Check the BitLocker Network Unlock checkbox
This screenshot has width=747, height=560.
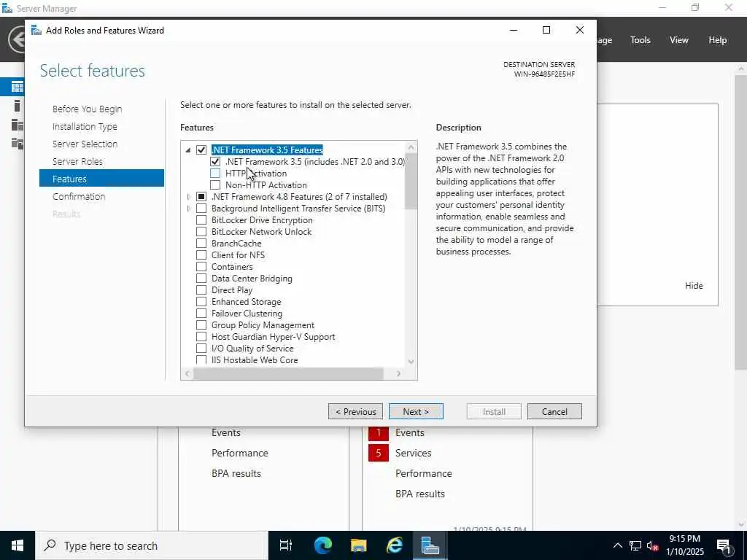coord(201,231)
